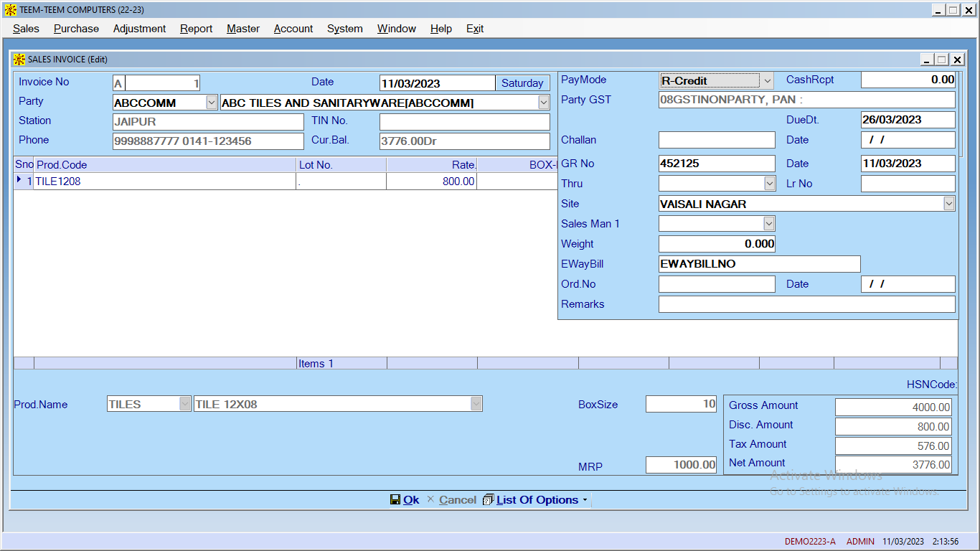Open the Window menu
The width and height of the screenshot is (980, 551).
coord(397,29)
